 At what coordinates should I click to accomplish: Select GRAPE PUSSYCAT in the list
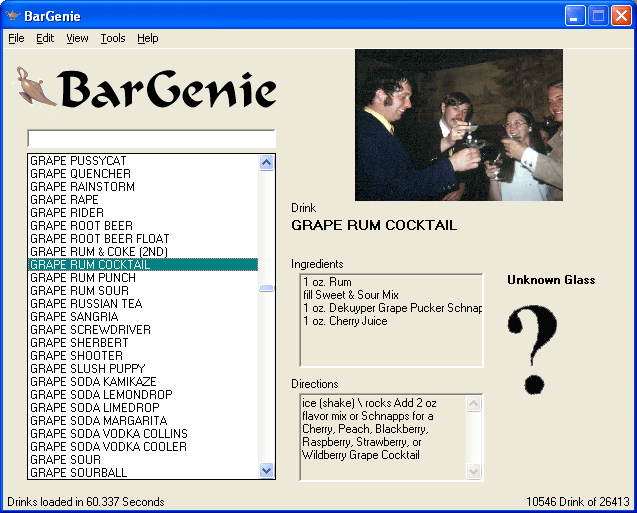click(143, 161)
